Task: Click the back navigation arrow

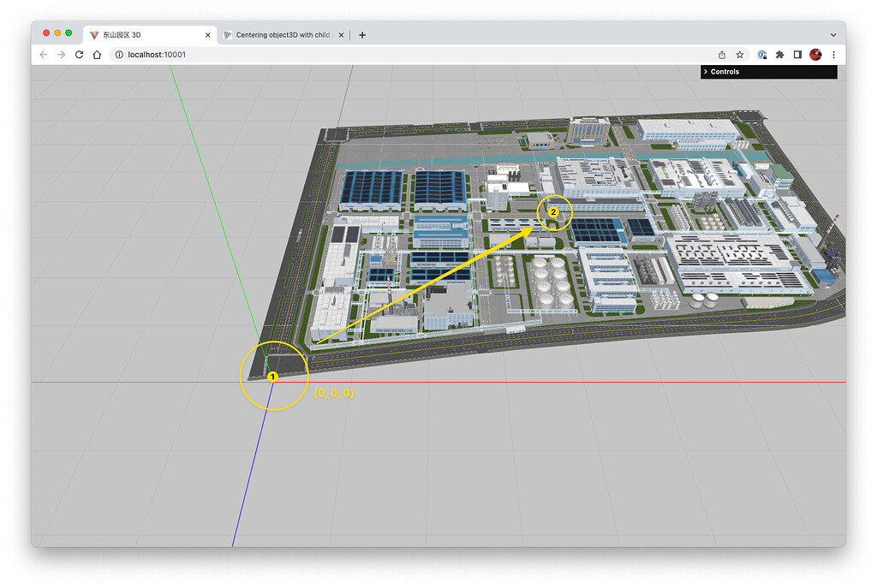Action: [43, 54]
